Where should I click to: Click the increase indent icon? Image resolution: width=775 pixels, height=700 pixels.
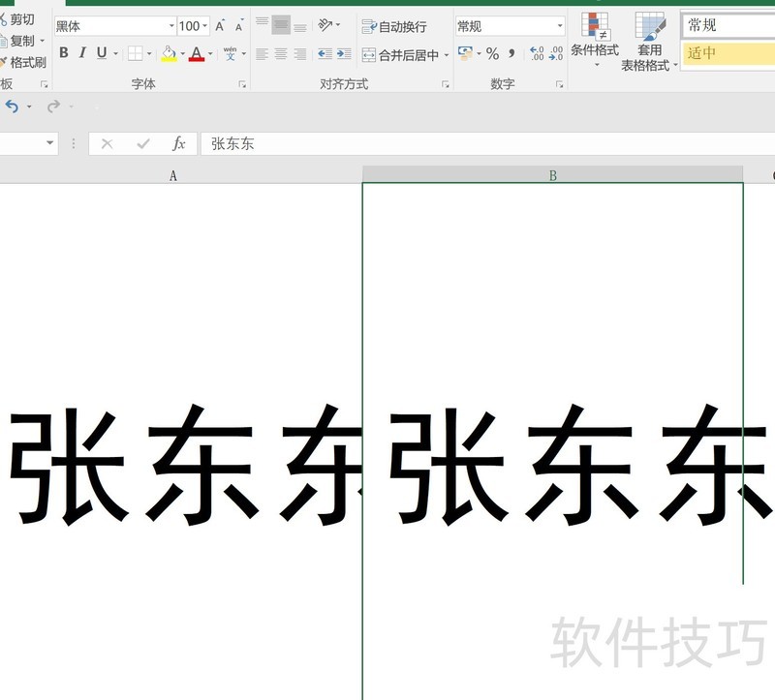(x=343, y=54)
